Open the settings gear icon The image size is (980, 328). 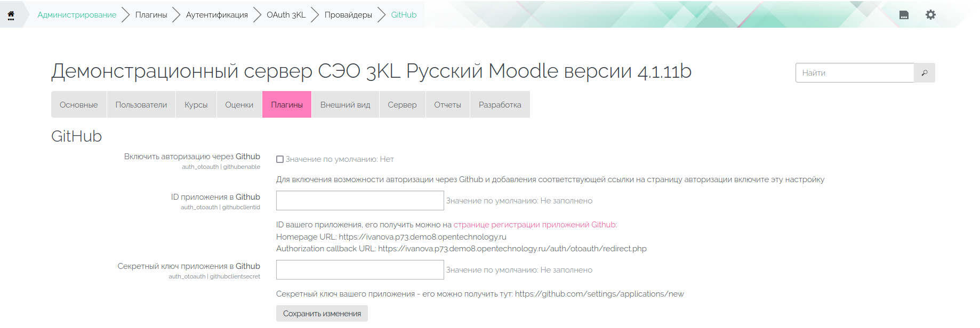930,15
